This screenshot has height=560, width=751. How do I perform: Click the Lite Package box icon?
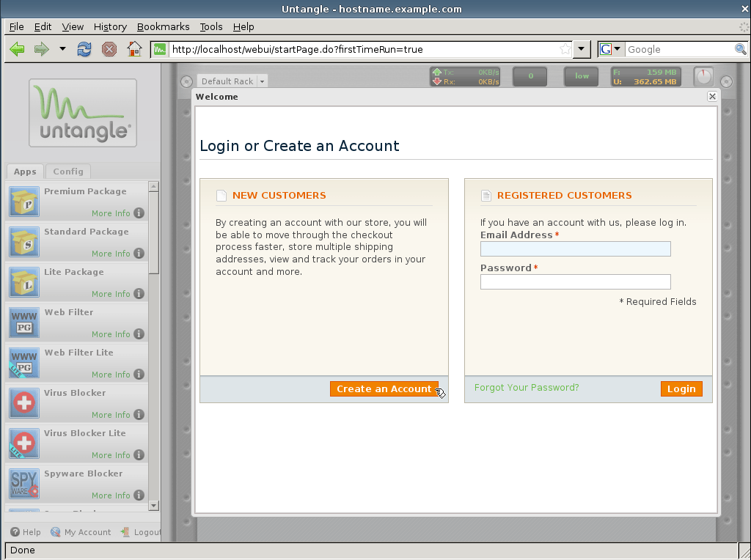24,282
